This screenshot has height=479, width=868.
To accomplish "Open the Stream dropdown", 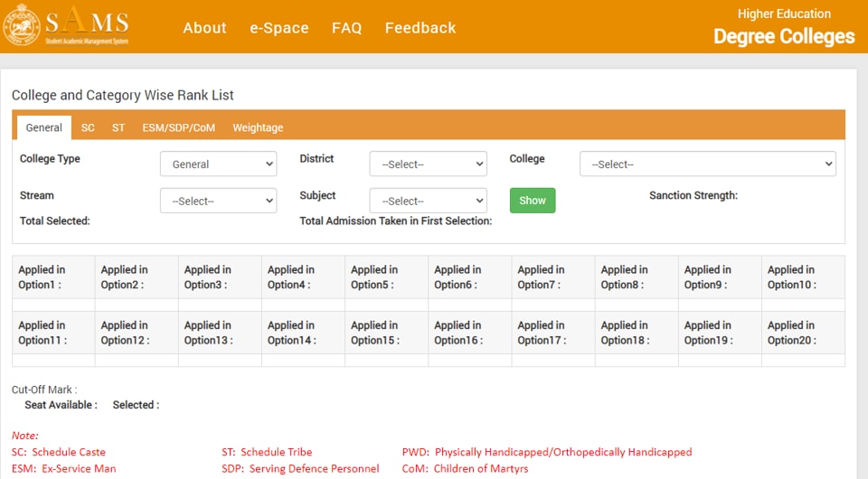I will click(x=218, y=201).
